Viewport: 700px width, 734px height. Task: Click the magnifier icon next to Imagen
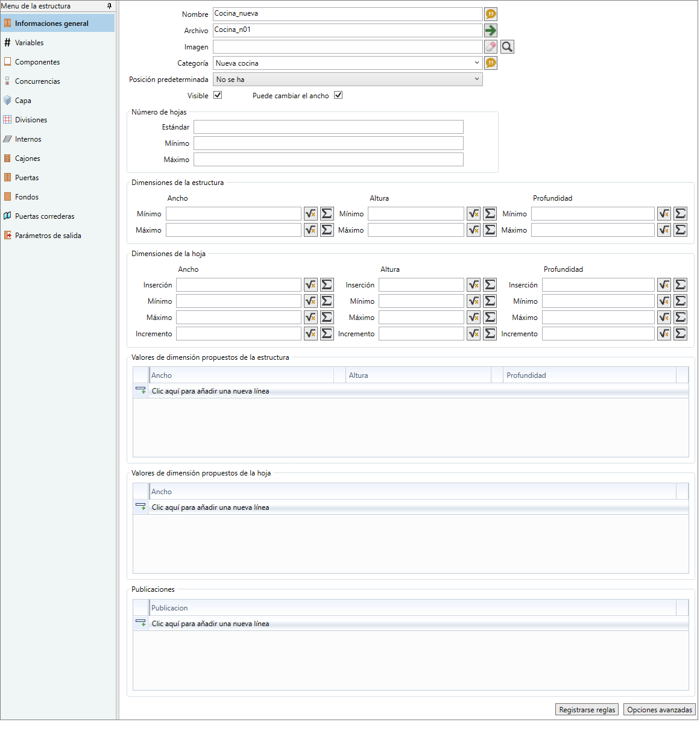point(508,46)
